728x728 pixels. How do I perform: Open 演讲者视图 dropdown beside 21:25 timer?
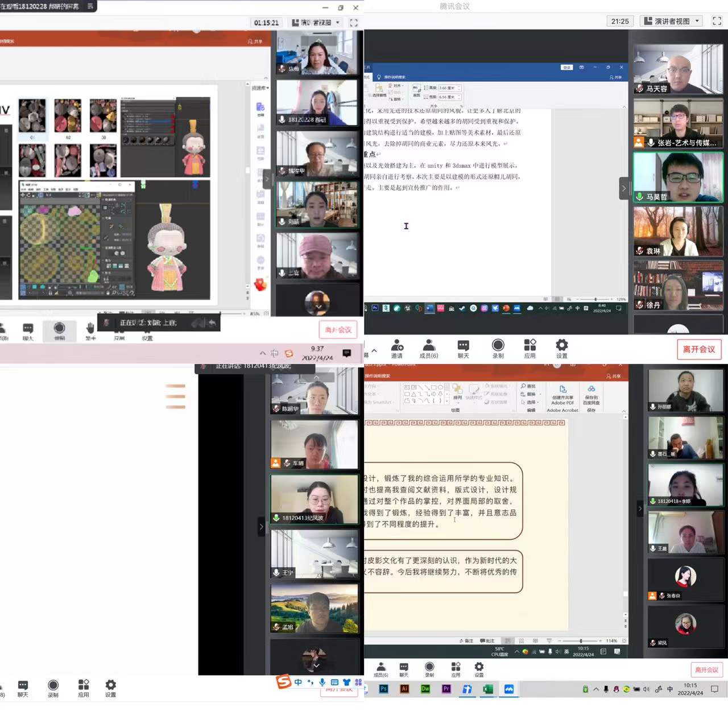[x=672, y=21]
